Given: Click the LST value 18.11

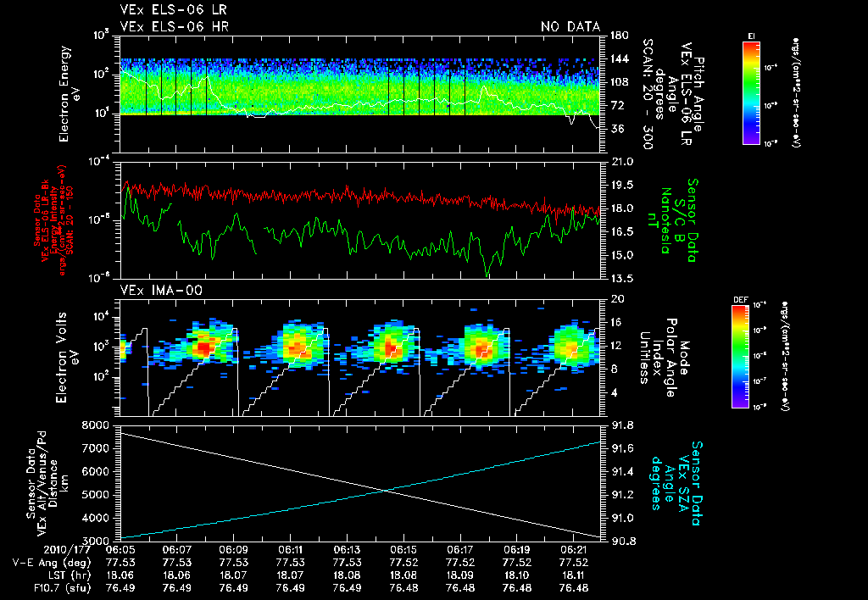Looking at the screenshot, I should [x=574, y=575].
